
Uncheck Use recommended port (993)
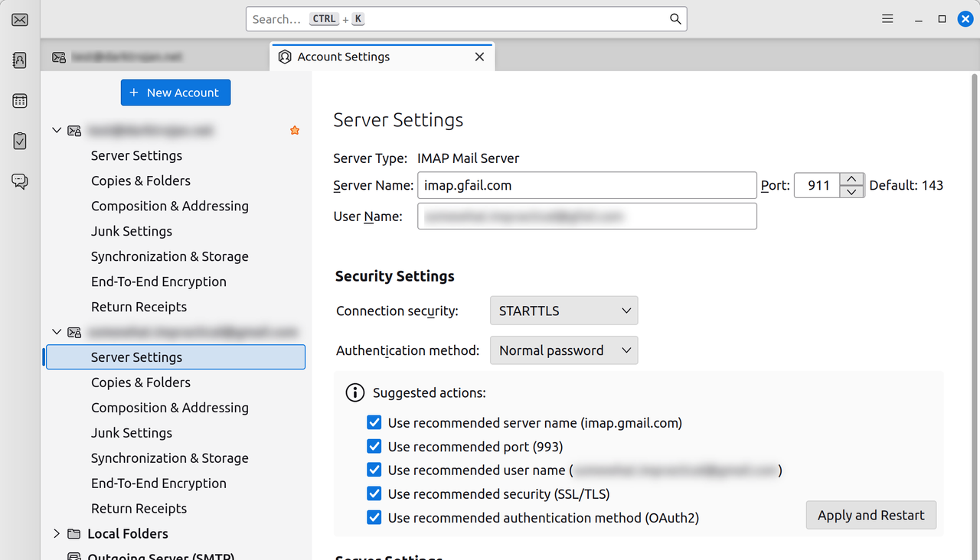(x=374, y=446)
